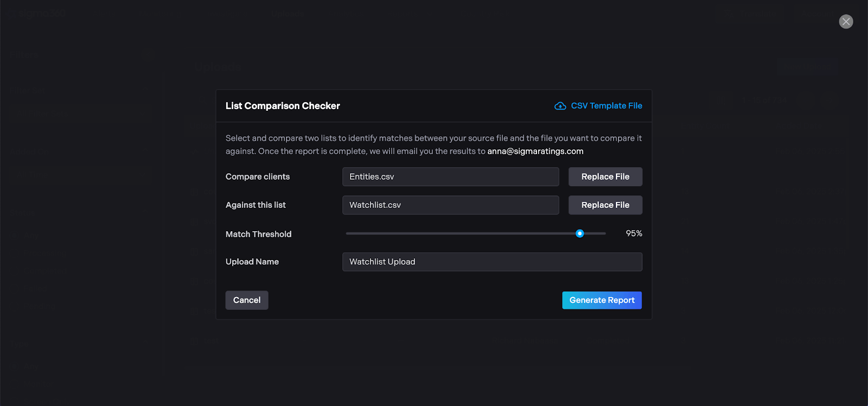The height and width of the screenshot is (406, 868).
Task: Click the slider track right of the handle
Action: coord(595,233)
